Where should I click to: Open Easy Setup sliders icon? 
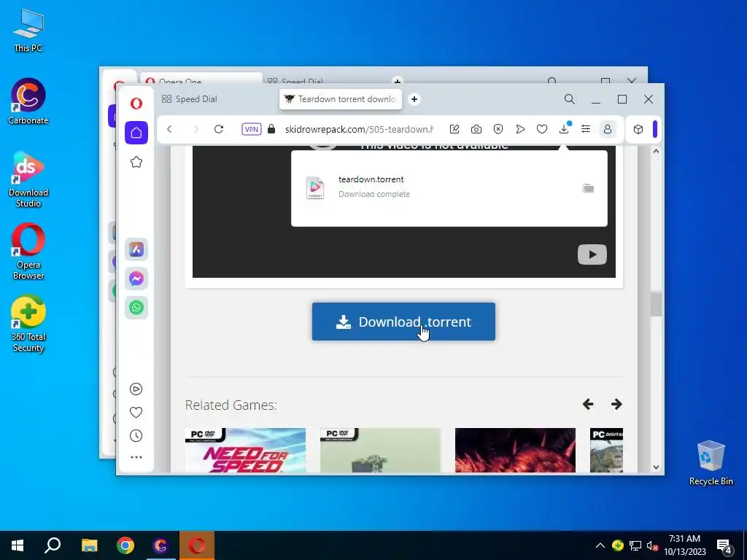tap(586, 129)
